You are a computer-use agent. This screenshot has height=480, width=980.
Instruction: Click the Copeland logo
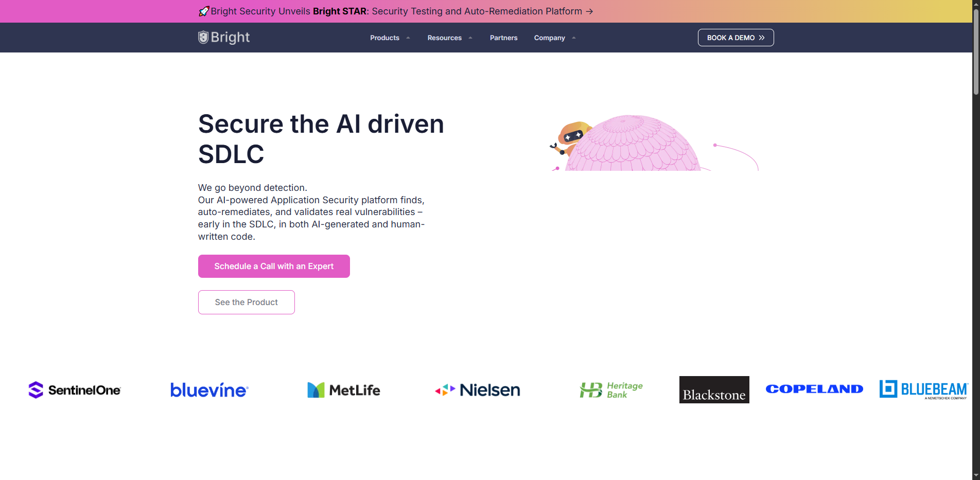814,389
